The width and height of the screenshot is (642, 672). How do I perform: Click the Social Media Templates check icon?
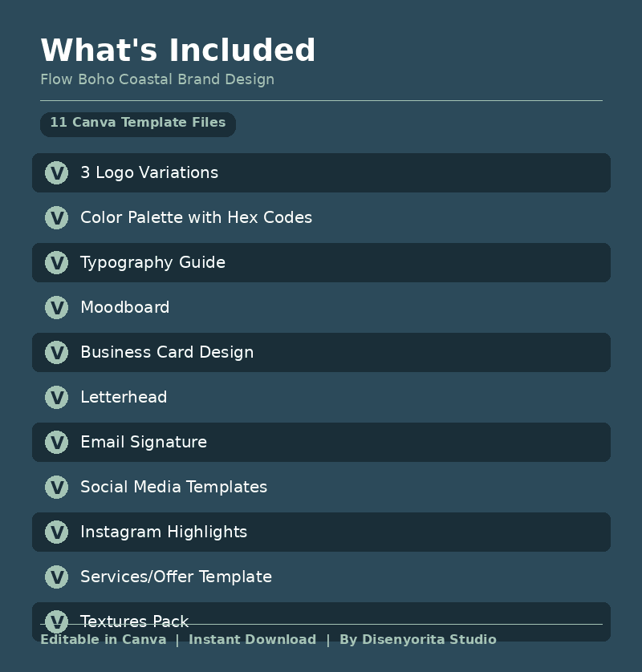[x=56, y=487]
